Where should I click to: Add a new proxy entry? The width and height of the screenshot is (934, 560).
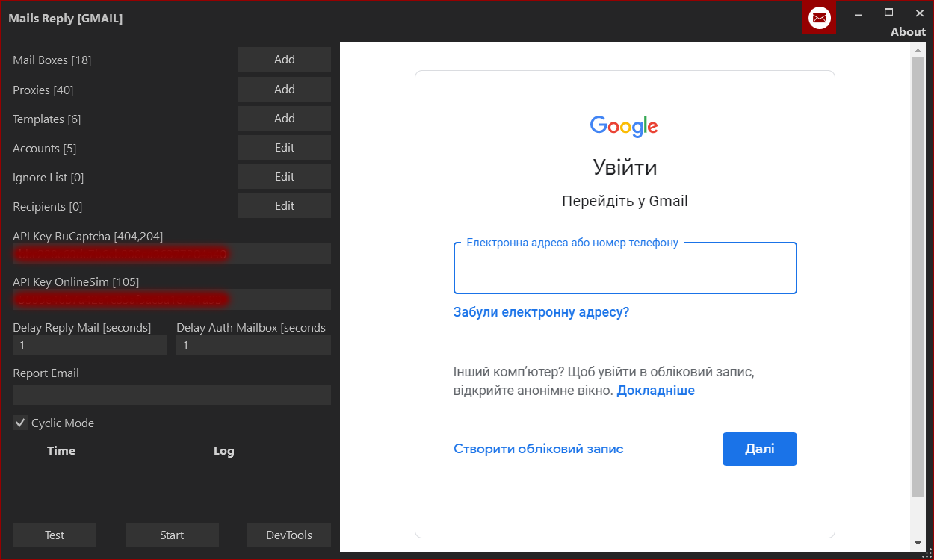click(x=284, y=90)
